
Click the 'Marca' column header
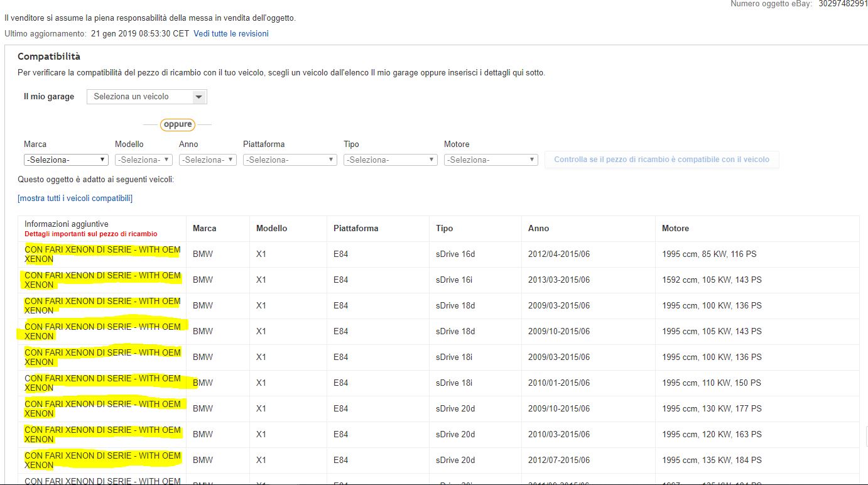tap(205, 229)
